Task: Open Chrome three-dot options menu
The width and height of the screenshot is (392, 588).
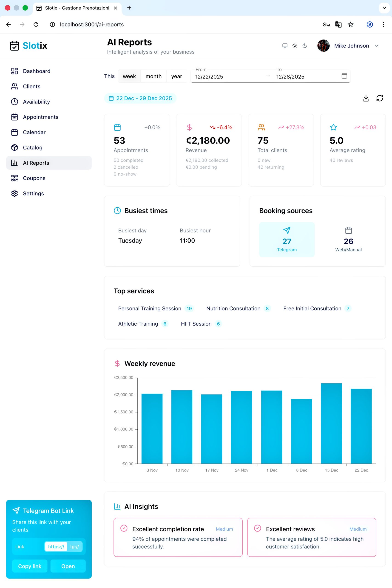Action: click(x=383, y=25)
